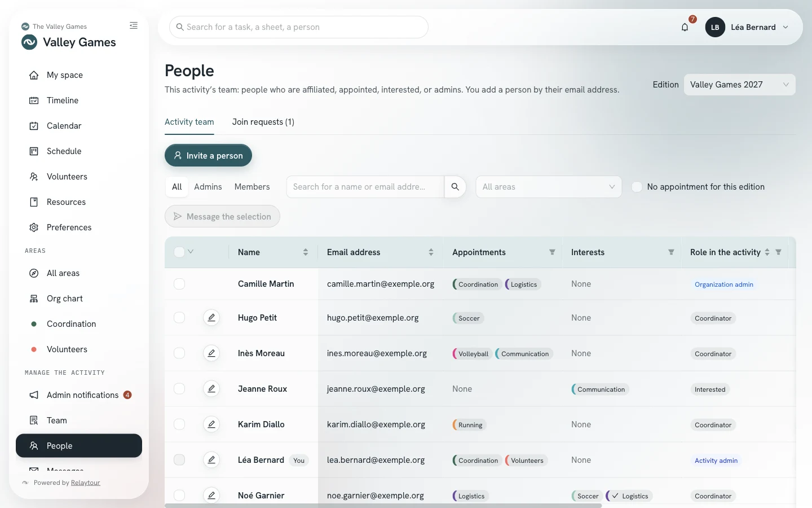Viewport: 812px width, 508px height.
Task: Open Calendar in sidebar
Action: point(79,126)
